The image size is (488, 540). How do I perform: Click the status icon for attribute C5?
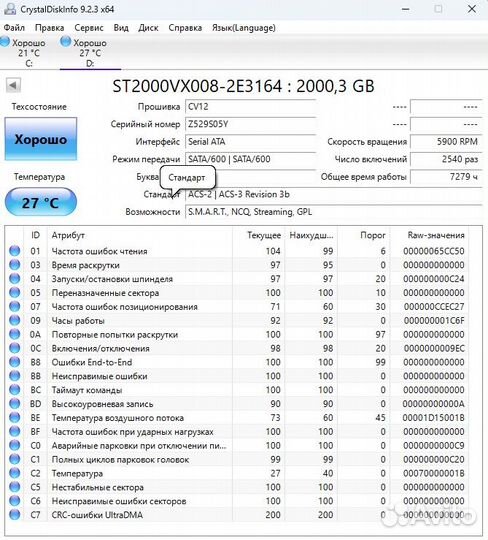pos(14,487)
